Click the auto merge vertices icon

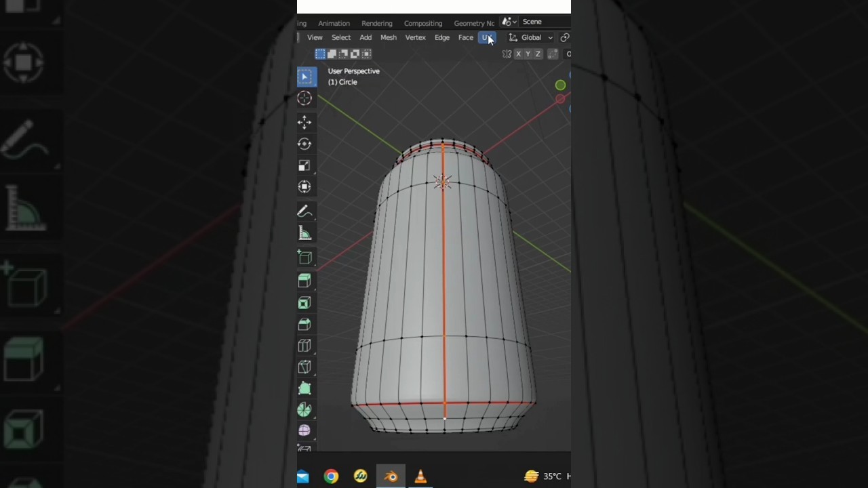tap(553, 54)
